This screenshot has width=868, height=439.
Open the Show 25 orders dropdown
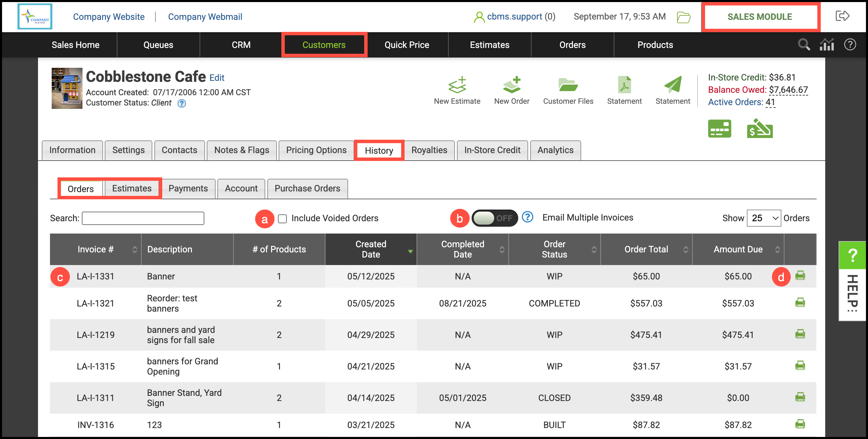tap(764, 218)
